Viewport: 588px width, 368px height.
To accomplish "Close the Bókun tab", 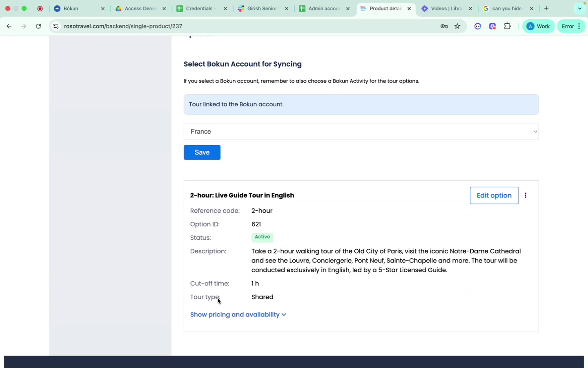I will 103,9.
